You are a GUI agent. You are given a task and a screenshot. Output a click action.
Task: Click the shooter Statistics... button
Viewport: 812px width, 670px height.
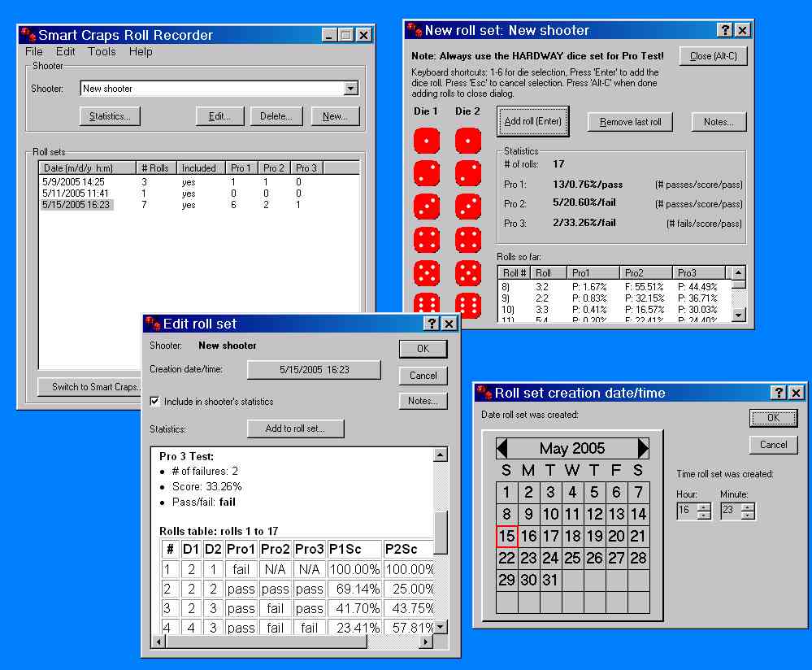tap(110, 116)
